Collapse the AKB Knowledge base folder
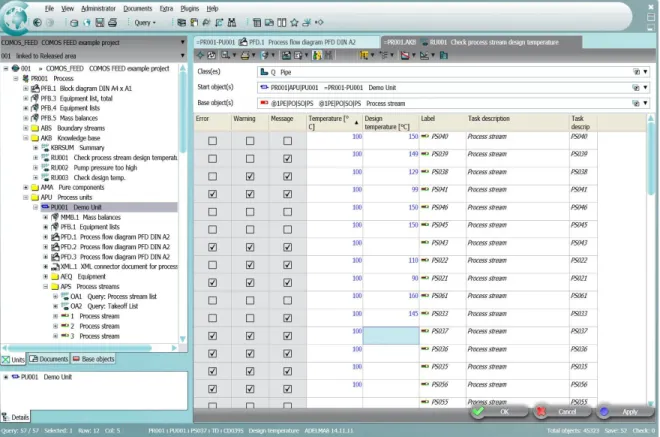 [26, 138]
